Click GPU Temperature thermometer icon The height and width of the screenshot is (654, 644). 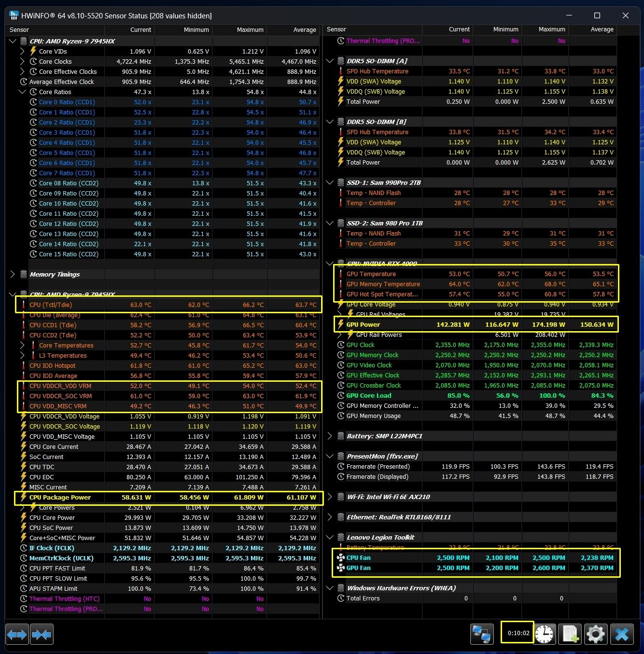tap(341, 274)
